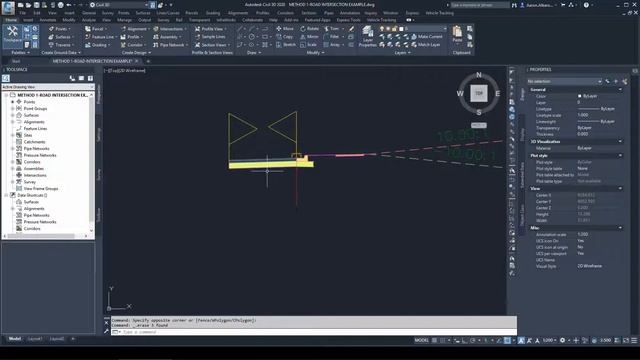The image size is (640, 360).
Task: Click the Corridor tool in ribbon
Action: [133, 45]
